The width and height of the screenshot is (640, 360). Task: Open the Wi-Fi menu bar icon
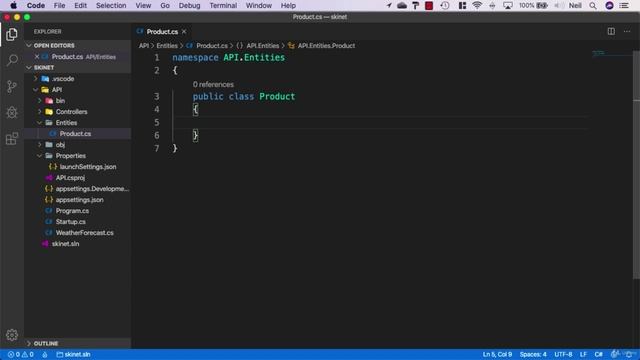coord(477,5)
